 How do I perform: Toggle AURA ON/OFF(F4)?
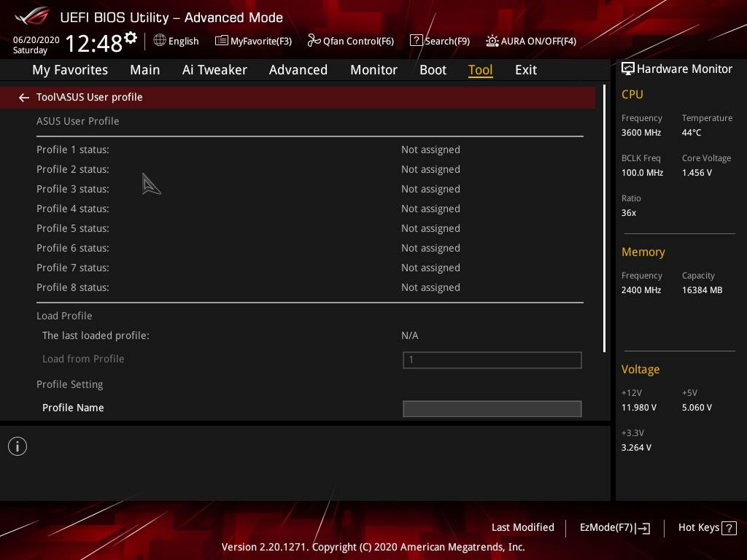(538, 41)
